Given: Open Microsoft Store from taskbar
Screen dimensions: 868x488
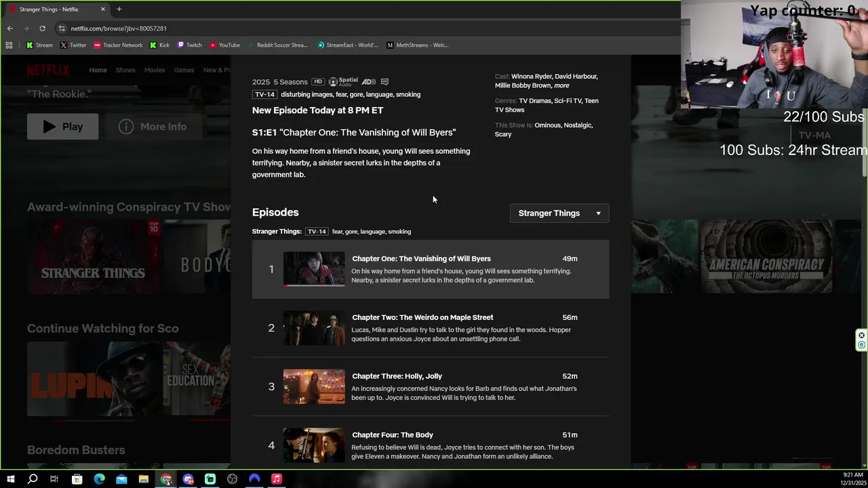Looking at the screenshot, I should [x=77, y=479].
